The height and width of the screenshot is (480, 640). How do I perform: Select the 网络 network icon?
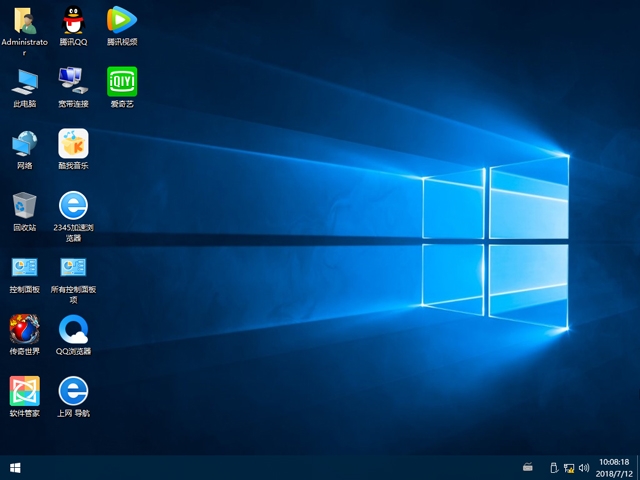[24, 143]
